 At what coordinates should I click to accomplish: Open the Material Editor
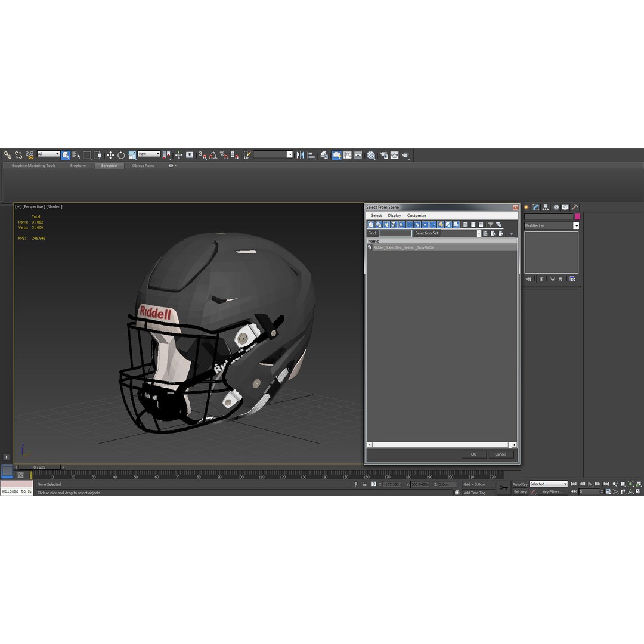(x=371, y=155)
